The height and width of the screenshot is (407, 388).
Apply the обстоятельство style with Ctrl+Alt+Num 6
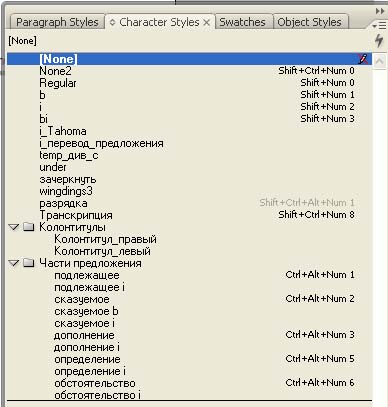(189, 383)
